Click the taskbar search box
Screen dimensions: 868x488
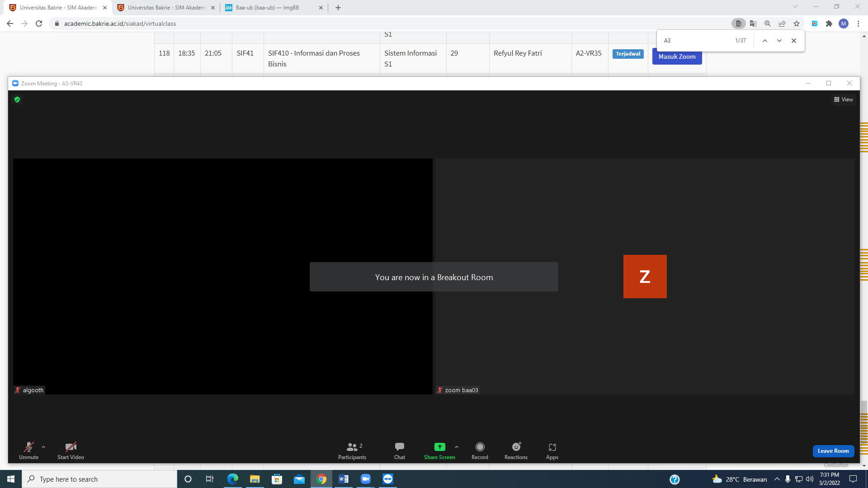[x=99, y=479]
